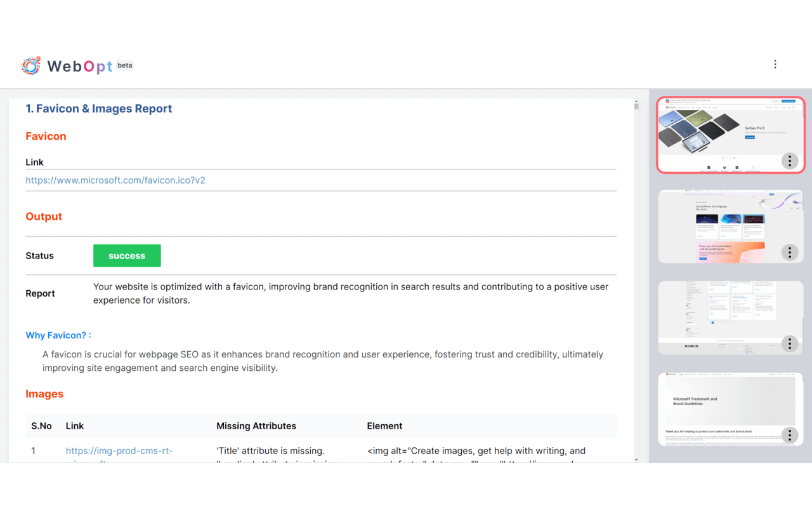This screenshot has height=508, width=812.
Task: Click the beta badge next to WebOpt
Action: (x=125, y=65)
